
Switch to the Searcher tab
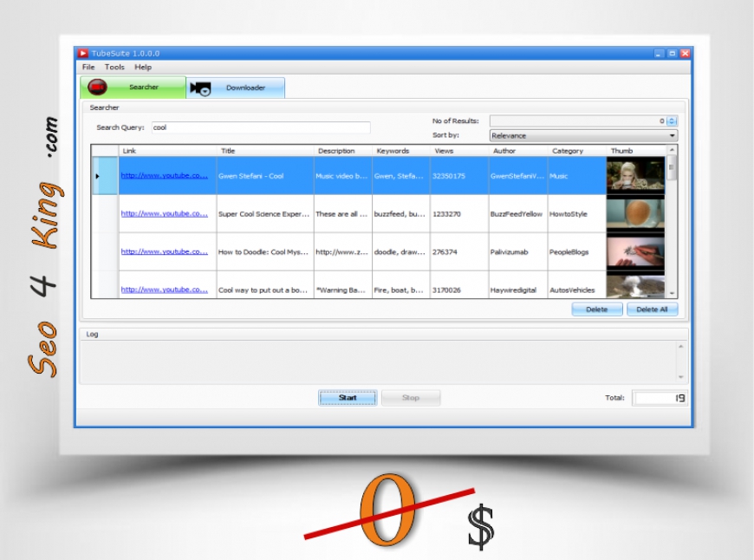[x=133, y=87]
